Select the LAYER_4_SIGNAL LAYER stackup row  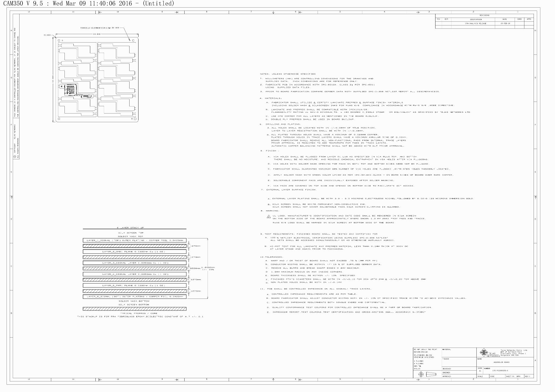point(135,274)
